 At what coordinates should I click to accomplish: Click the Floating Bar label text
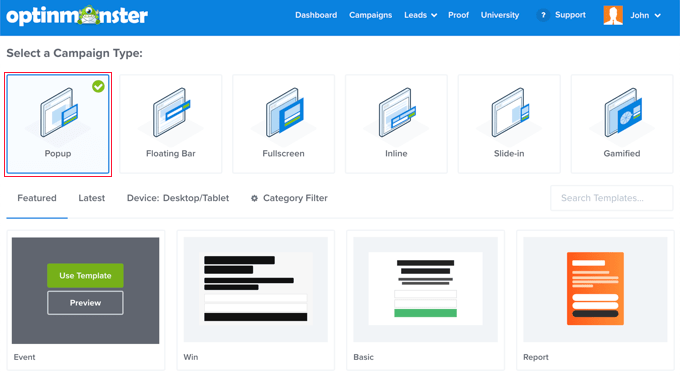(x=171, y=154)
